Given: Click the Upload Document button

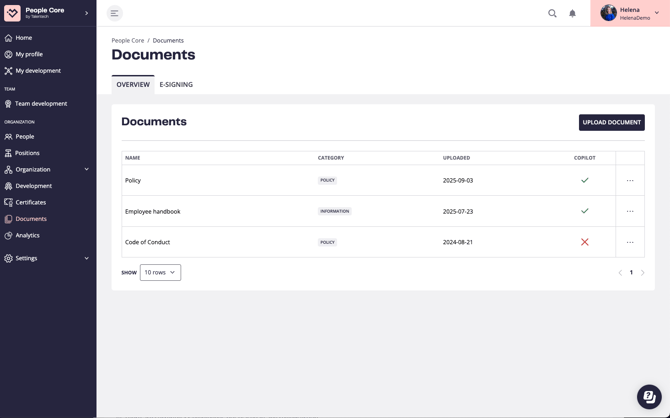Looking at the screenshot, I should pos(611,122).
